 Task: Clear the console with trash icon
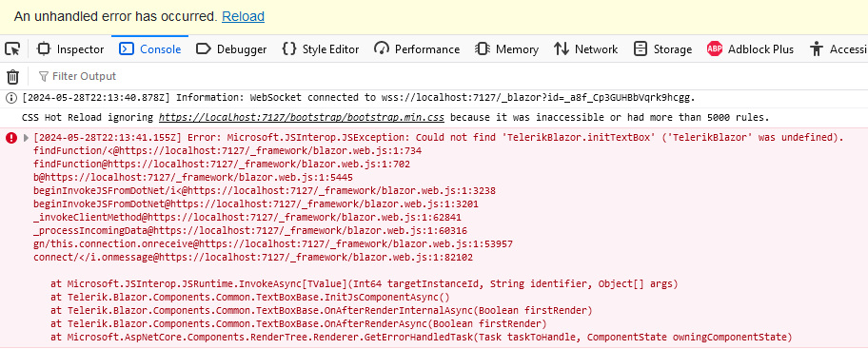pyautogui.click(x=12, y=76)
